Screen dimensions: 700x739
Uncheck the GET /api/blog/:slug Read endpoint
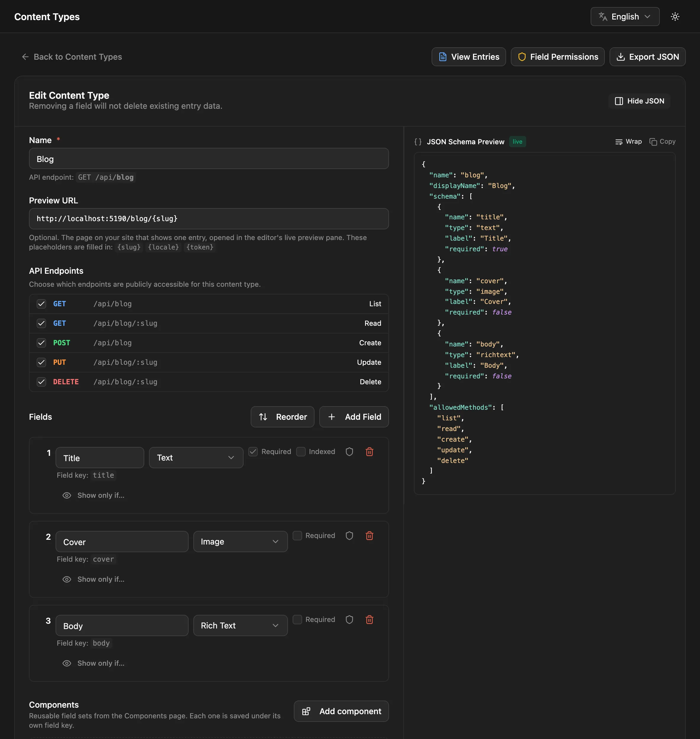pyautogui.click(x=41, y=323)
